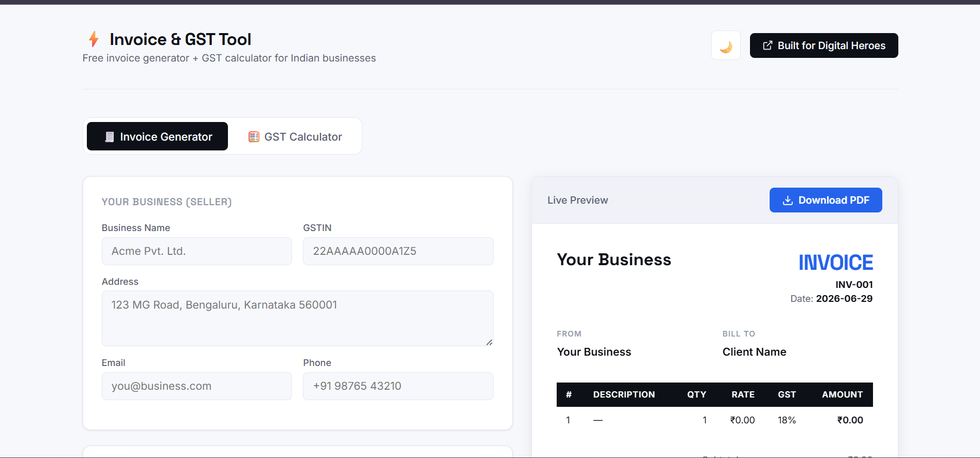Image resolution: width=980 pixels, height=458 pixels.
Task: Click the YOUR BUSINESS (SELLER) section heading
Action: click(166, 202)
